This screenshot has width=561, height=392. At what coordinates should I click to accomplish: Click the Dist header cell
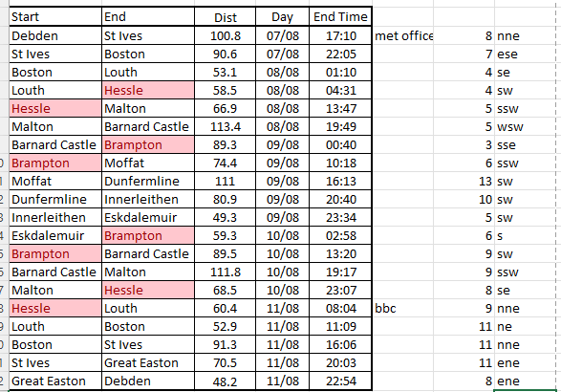[x=225, y=17]
